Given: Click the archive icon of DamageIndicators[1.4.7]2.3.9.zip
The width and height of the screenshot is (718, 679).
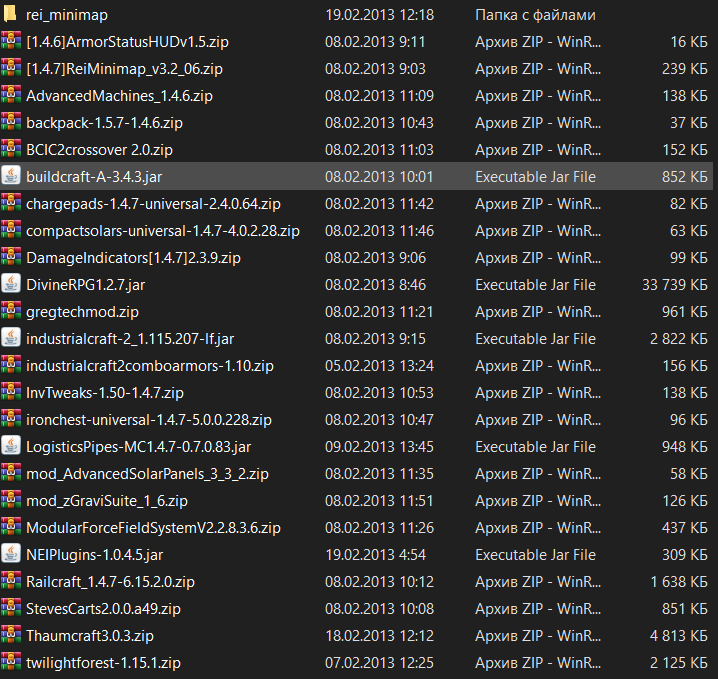Looking at the screenshot, I should (x=11, y=257).
